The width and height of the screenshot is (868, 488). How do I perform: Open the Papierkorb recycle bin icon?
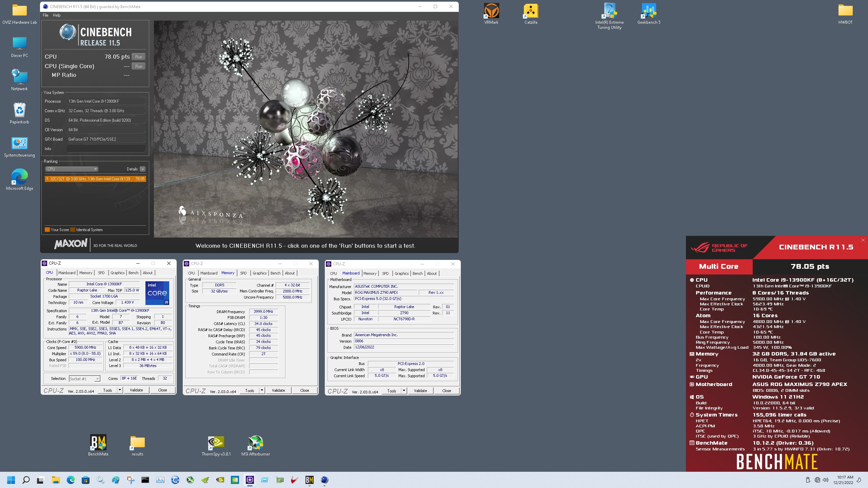(x=19, y=113)
